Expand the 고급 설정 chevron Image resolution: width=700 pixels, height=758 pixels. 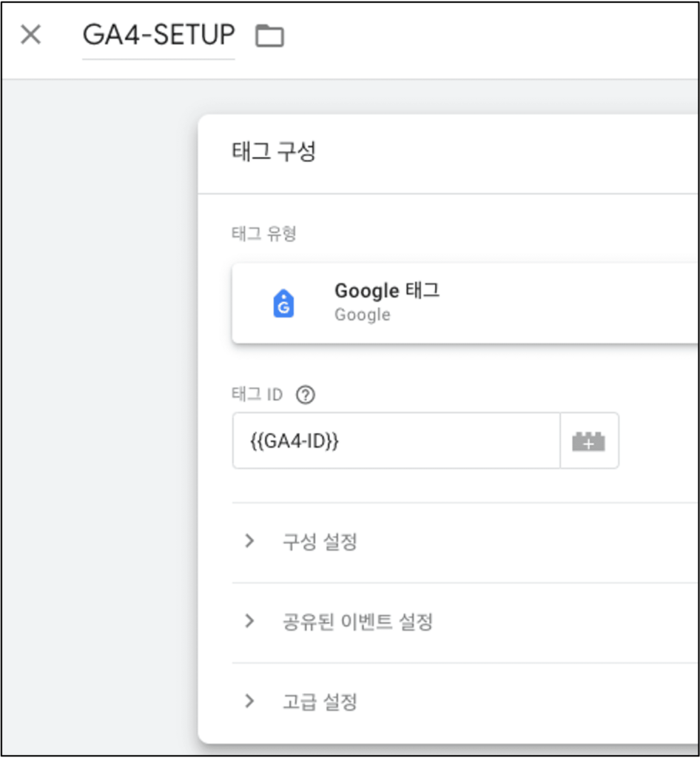[249, 701]
